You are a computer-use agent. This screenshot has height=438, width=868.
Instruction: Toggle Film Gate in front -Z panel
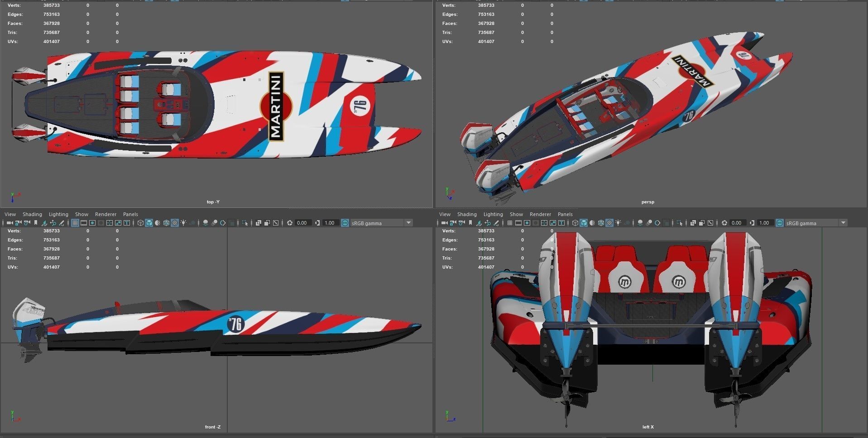click(84, 223)
